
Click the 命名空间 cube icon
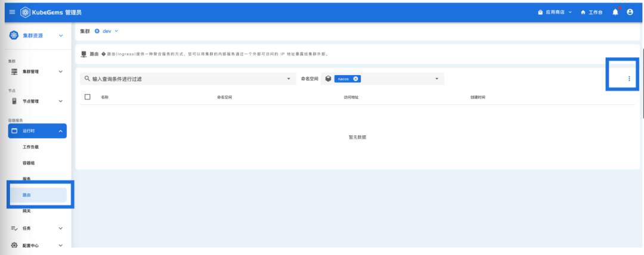pos(328,79)
